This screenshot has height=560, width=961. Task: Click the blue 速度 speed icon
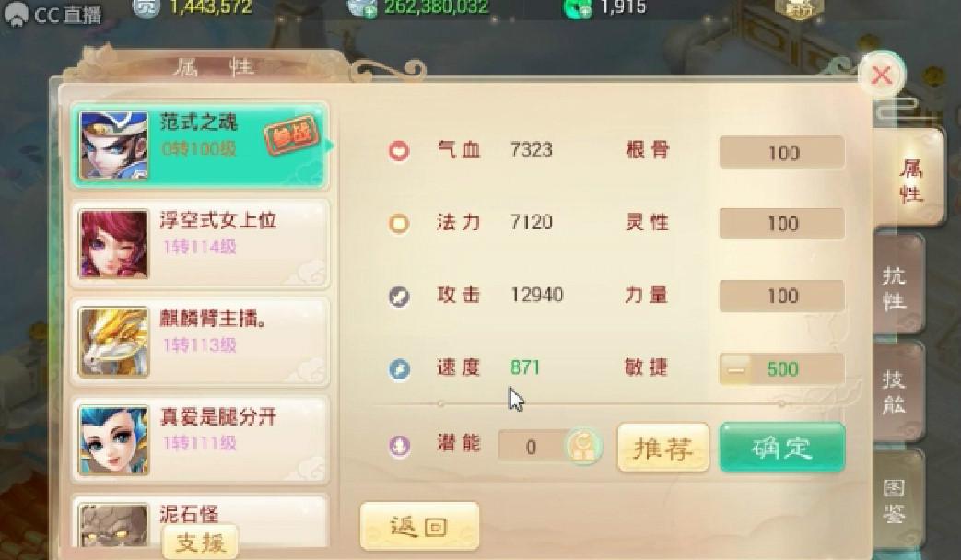(x=399, y=368)
